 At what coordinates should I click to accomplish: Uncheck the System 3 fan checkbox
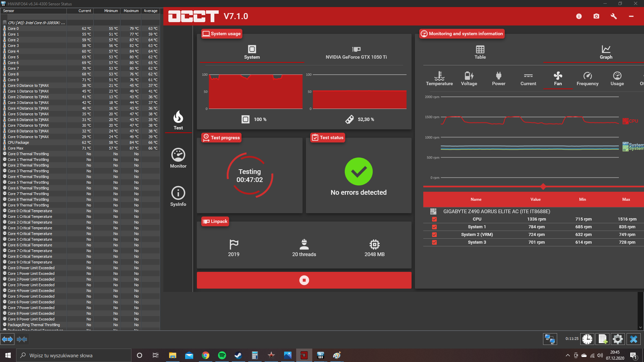click(x=434, y=242)
